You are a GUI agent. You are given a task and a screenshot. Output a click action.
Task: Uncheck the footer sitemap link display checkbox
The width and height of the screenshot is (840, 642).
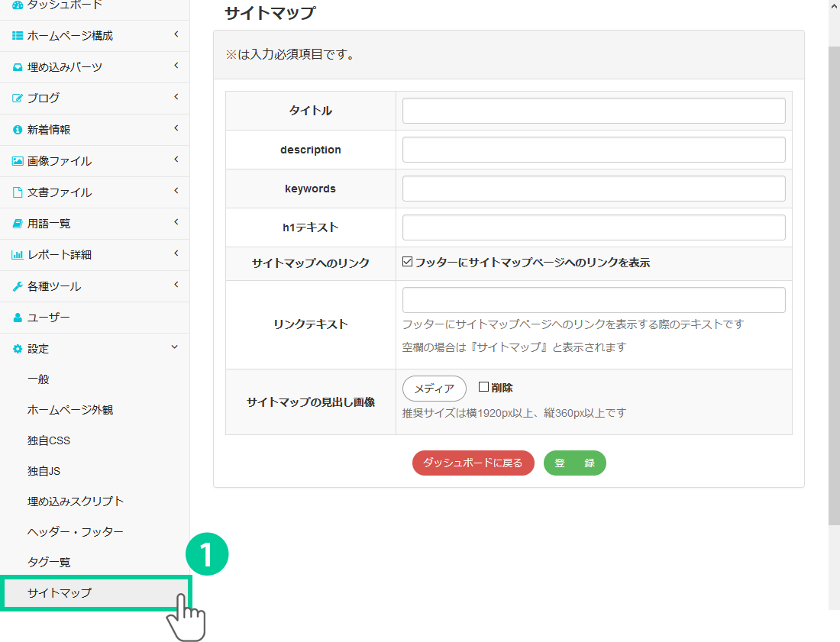(x=408, y=262)
